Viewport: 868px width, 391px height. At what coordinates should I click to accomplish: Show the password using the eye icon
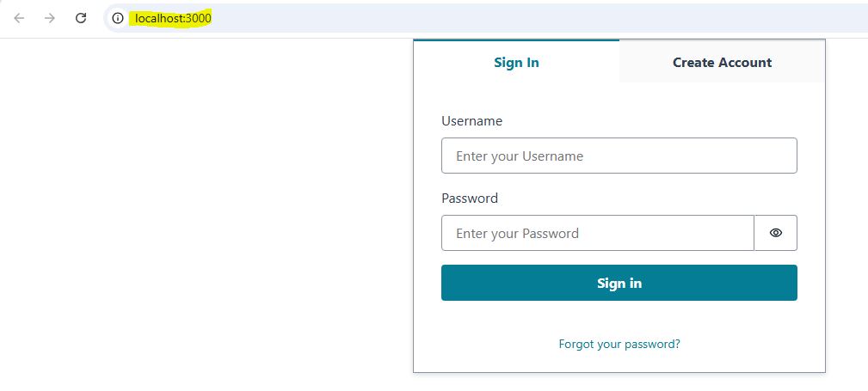[775, 233]
